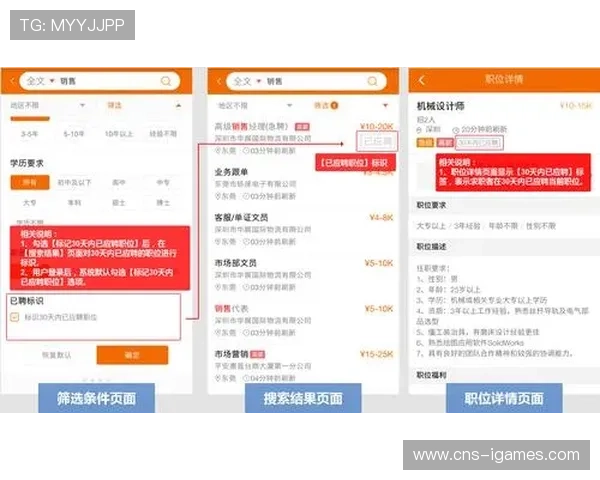Tap red badge beside 市场营销 title

(257, 354)
